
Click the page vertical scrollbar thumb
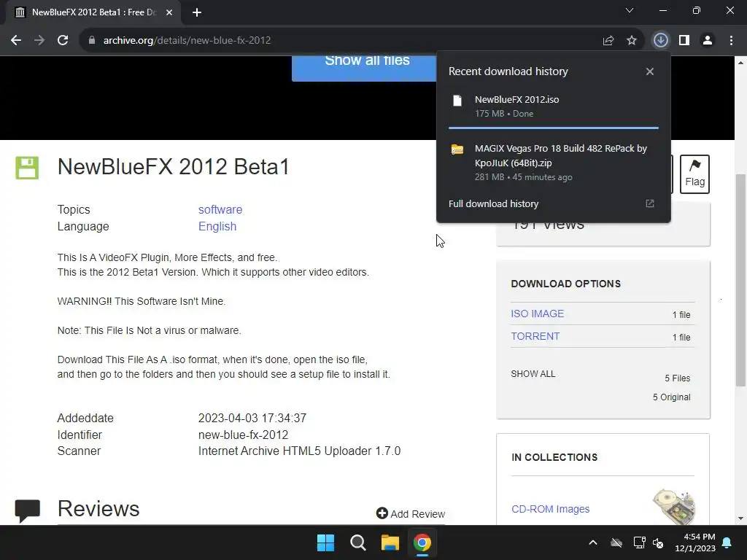click(741, 280)
